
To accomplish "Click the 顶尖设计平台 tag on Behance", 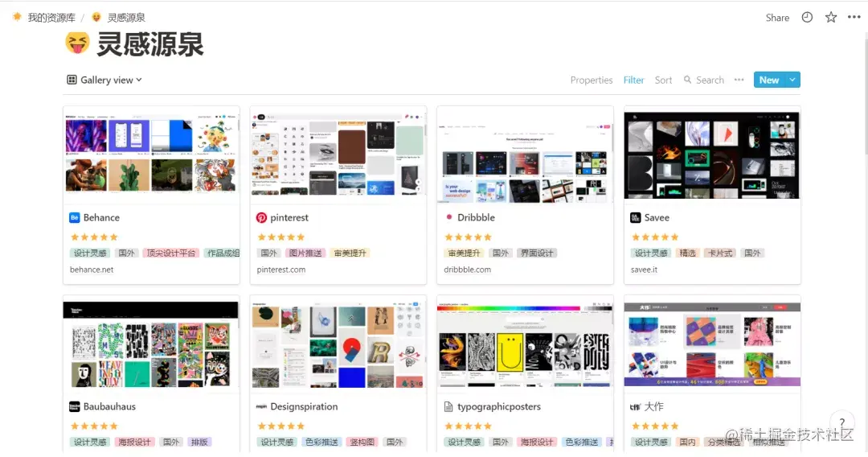I will point(170,253).
